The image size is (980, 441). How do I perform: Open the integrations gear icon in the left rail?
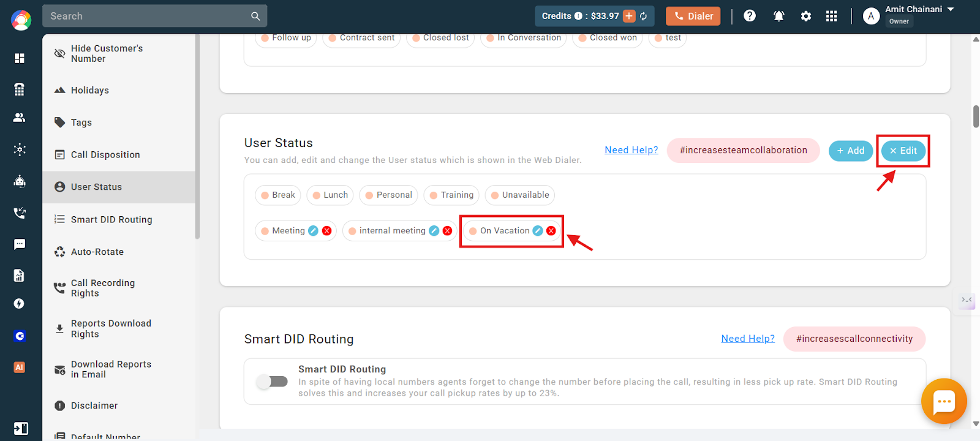pyautogui.click(x=20, y=149)
